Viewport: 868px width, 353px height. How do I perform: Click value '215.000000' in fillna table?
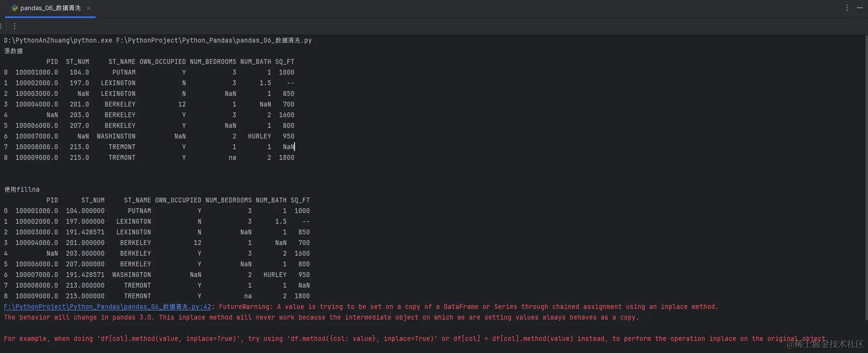(85, 296)
